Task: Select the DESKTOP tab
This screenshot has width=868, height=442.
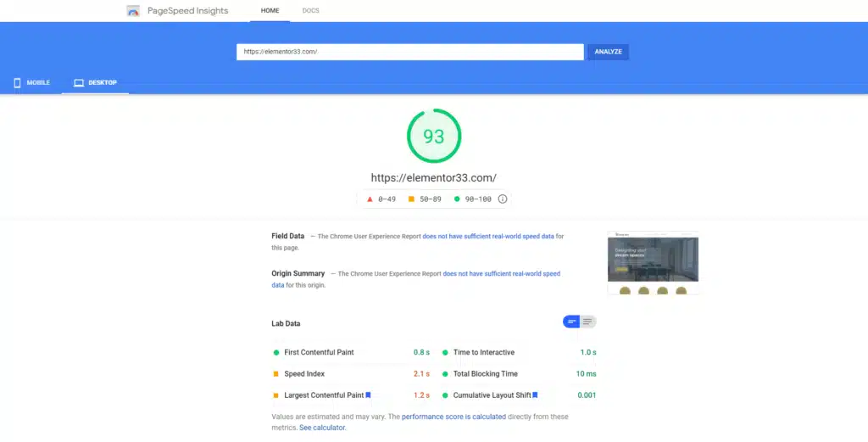Action: [x=95, y=82]
